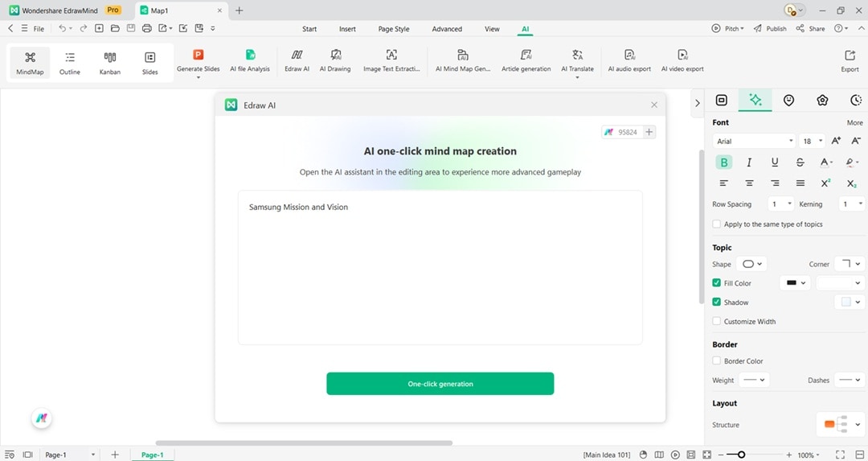Open the zoom 100% dropdown
Image resolution: width=868 pixels, height=461 pixels.
click(809, 455)
